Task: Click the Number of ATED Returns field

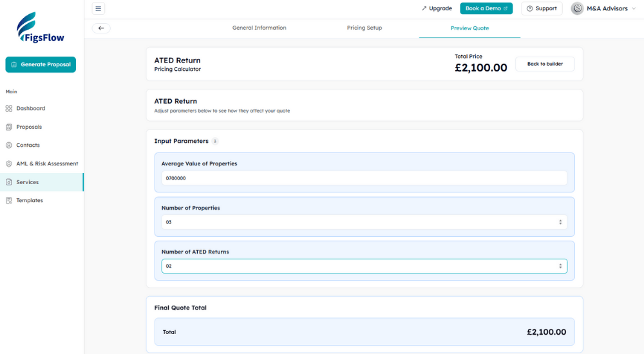Action: (365, 266)
